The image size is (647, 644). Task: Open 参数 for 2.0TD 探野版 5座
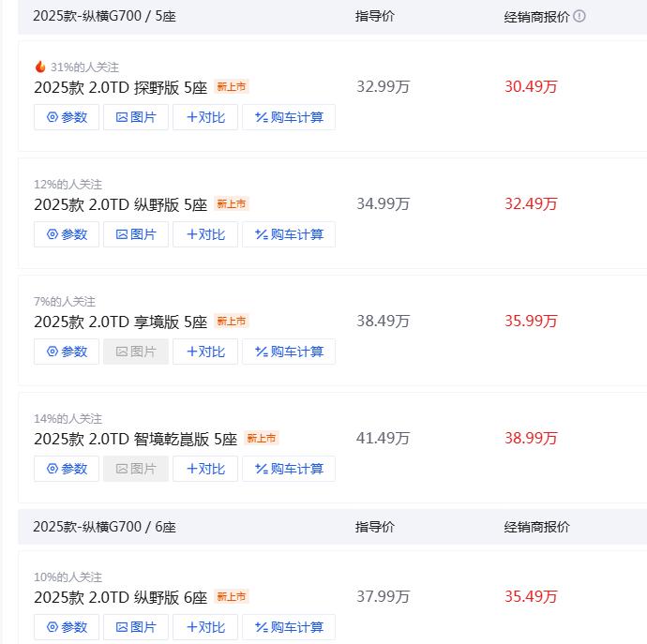[x=67, y=117]
